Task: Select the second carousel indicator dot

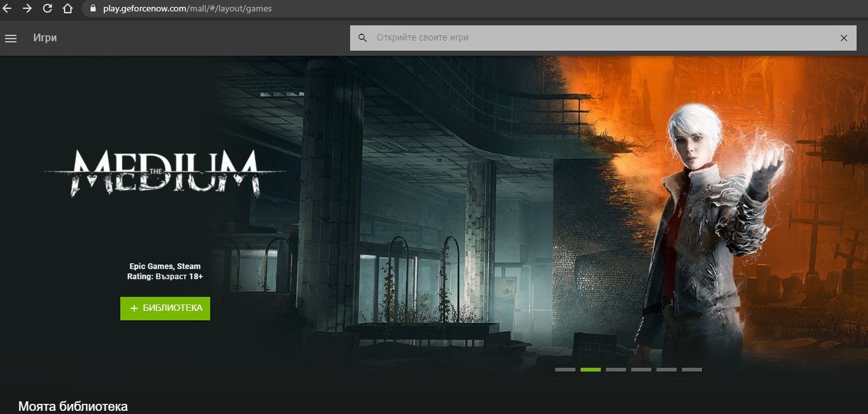Action: click(x=590, y=369)
